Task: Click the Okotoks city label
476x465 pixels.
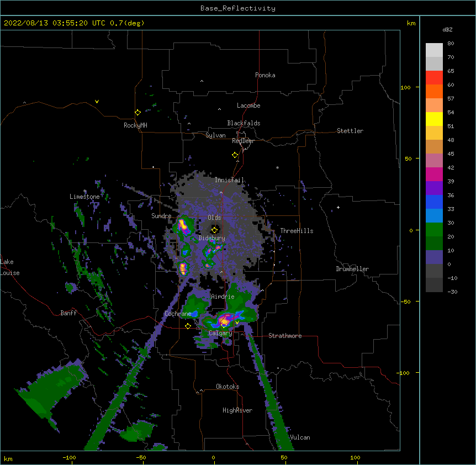Action: pos(228,387)
